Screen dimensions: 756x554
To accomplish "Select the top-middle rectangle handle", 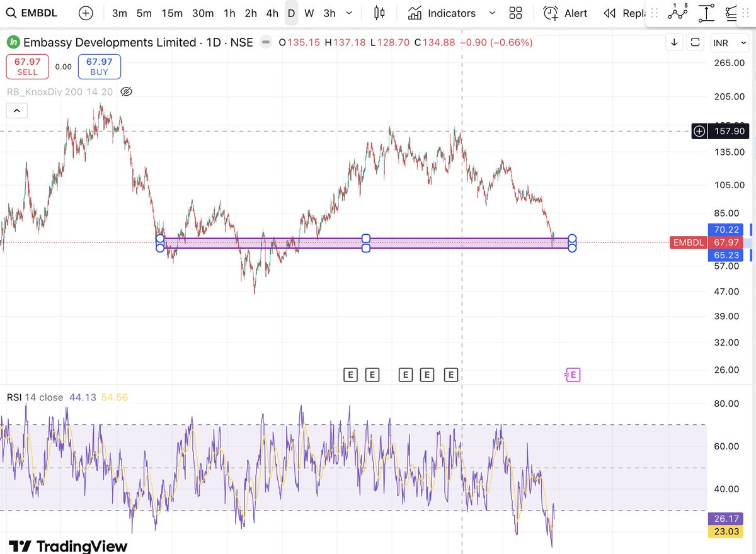I will tap(366, 239).
